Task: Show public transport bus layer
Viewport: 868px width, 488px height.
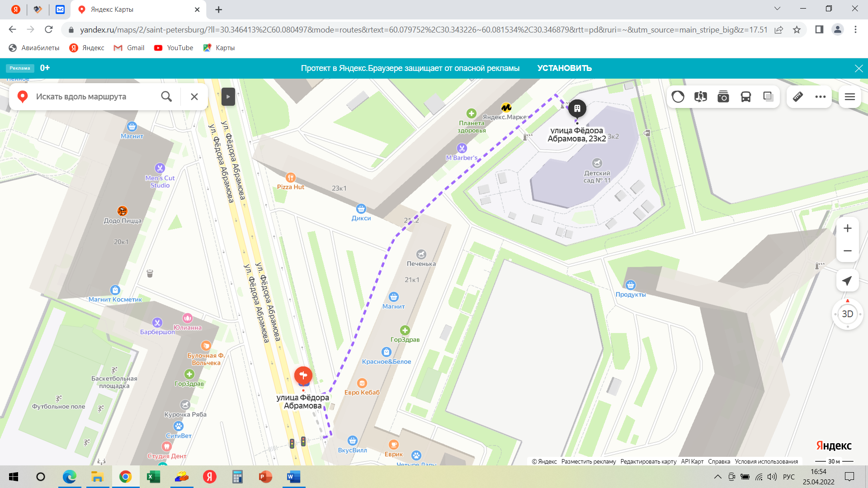Action: 745,97
